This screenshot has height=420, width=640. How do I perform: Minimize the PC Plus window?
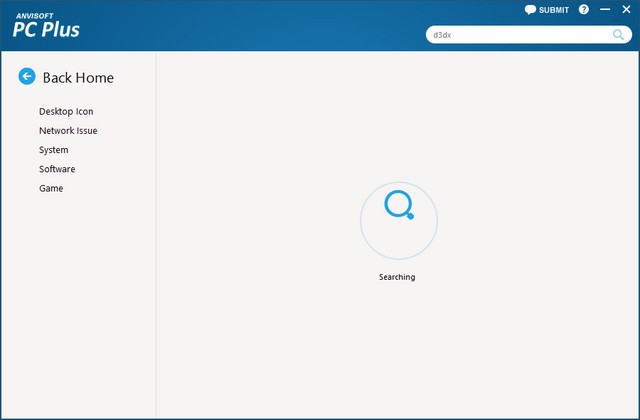[605, 10]
